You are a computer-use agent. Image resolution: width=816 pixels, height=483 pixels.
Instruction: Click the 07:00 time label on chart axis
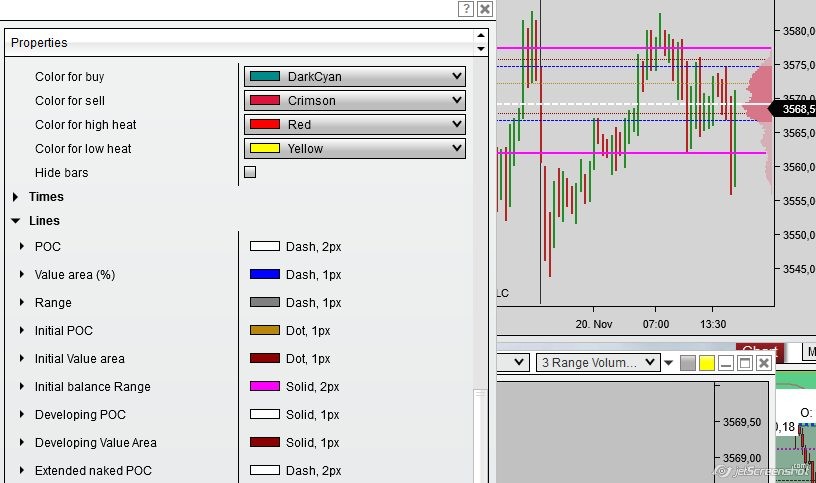coord(656,324)
